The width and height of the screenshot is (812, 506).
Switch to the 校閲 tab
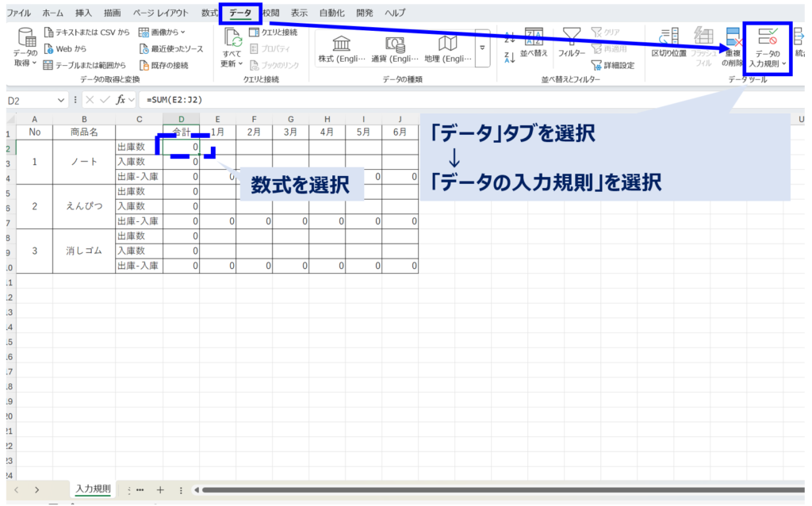point(271,13)
